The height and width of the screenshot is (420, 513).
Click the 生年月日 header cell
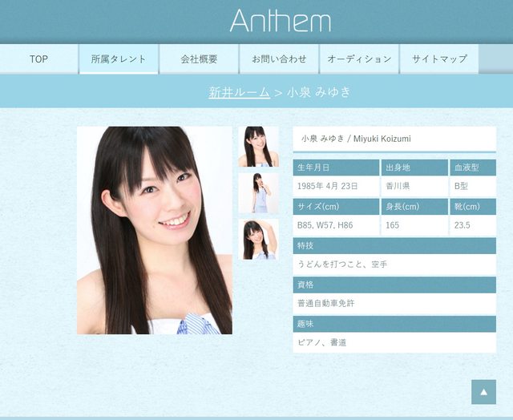pyautogui.click(x=336, y=168)
